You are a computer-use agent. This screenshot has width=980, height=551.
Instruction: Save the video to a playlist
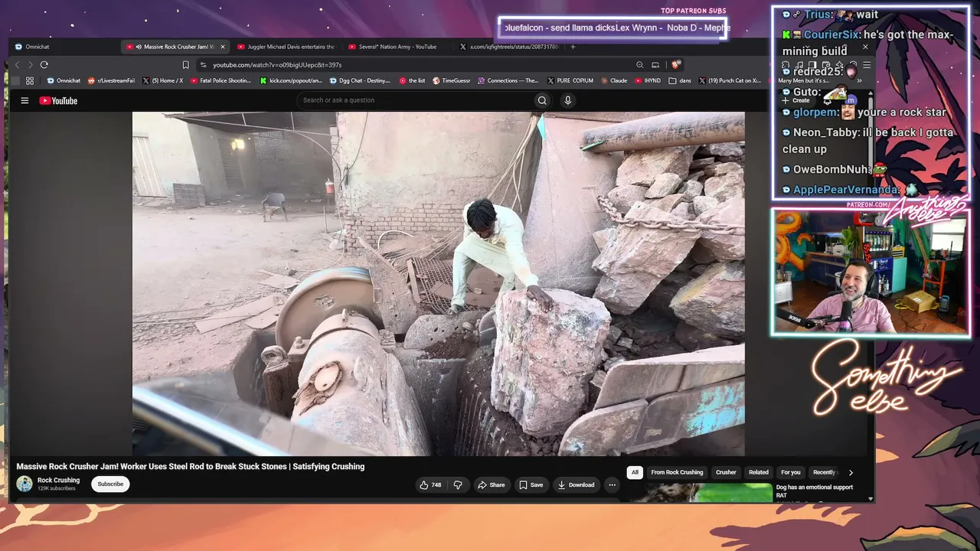531,485
